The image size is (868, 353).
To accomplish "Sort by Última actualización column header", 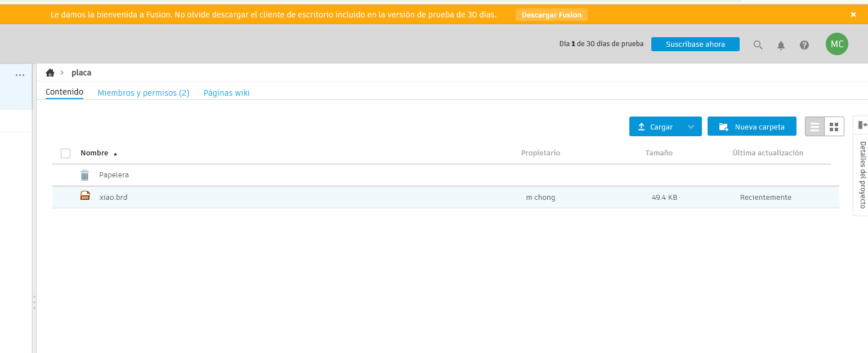I will pos(768,153).
